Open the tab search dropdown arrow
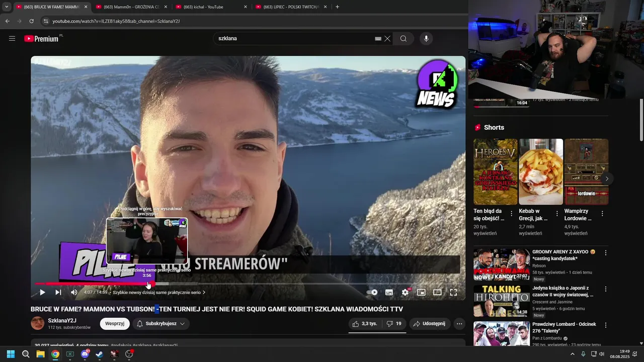Screen dimensions: 644x362 tap(7, 7)
